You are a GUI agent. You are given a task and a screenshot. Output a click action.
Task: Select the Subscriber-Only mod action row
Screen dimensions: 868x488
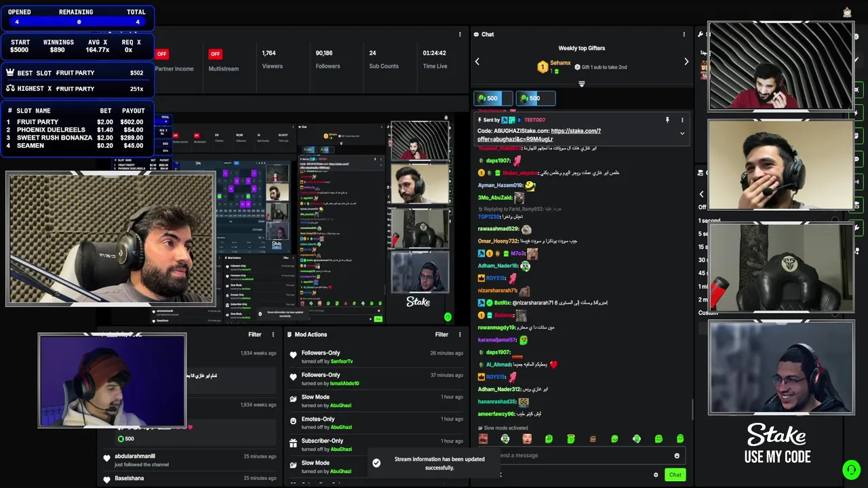point(376,445)
